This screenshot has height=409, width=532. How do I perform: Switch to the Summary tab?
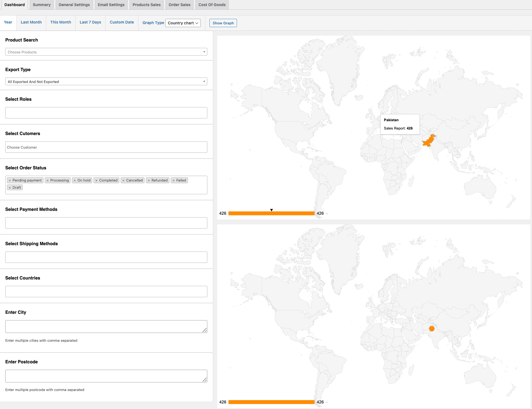42,5
